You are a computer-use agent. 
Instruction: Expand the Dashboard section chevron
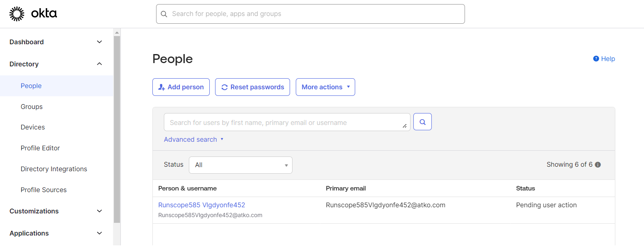click(x=99, y=42)
